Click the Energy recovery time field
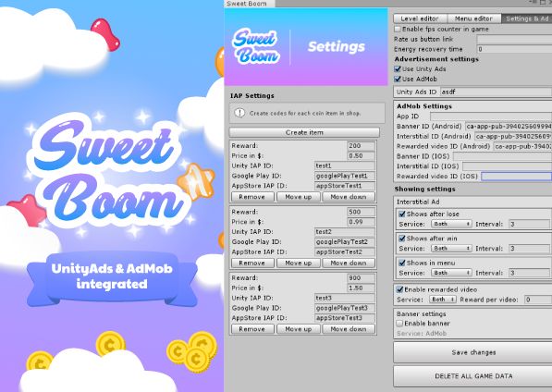This screenshot has width=552, height=392. (x=514, y=49)
